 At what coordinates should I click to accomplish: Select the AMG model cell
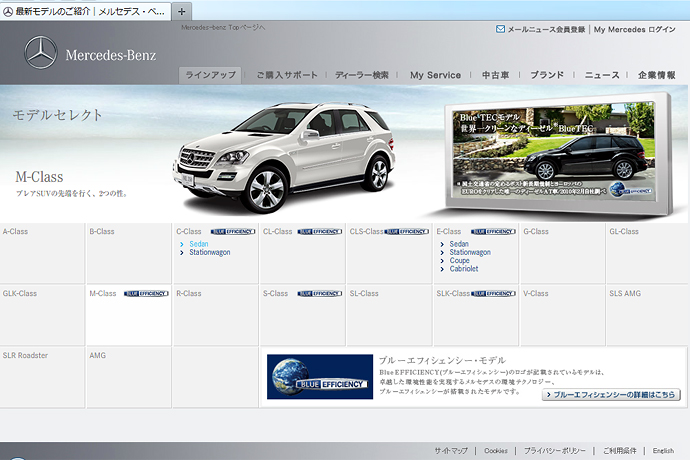[128, 377]
